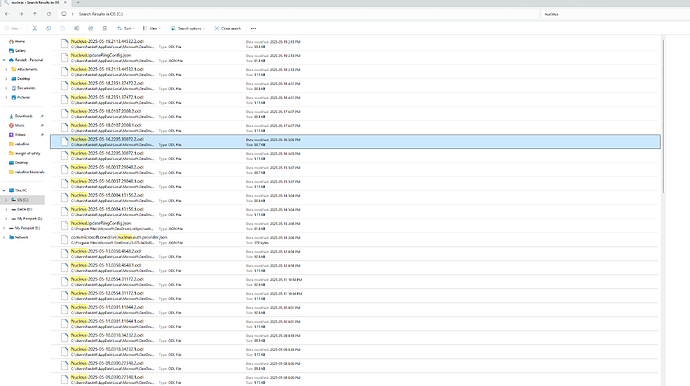The image size is (690, 386).
Task: Click the search box containing nucleus
Action: pyautogui.click(x=613, y=14)
